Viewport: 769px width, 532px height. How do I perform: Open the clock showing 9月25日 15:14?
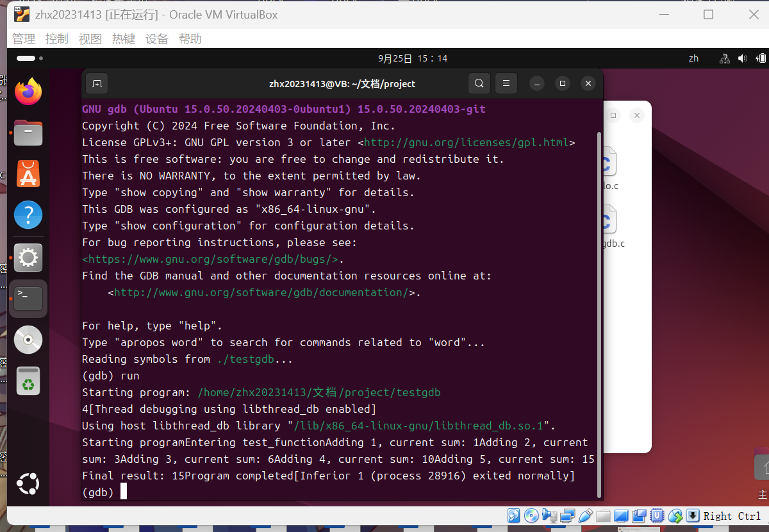[x=413, y=58]
